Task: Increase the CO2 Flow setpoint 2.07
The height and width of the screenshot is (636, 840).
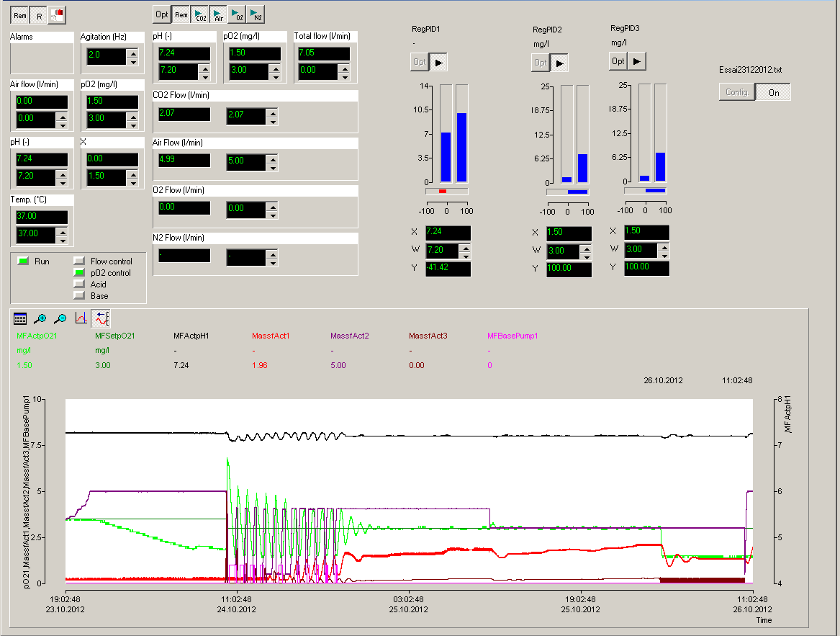Action: (x=273, y=112)
